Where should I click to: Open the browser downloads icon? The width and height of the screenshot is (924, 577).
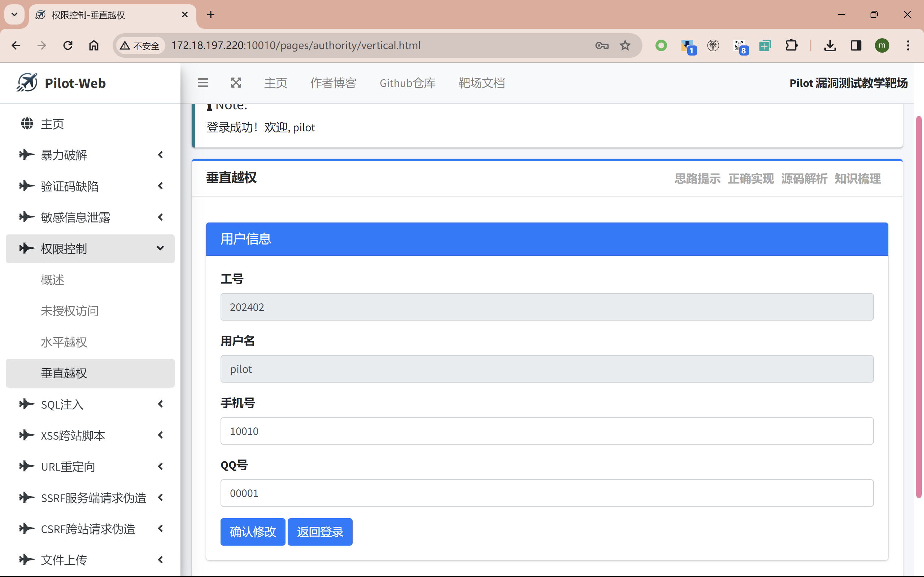click(x=830, y=45)
